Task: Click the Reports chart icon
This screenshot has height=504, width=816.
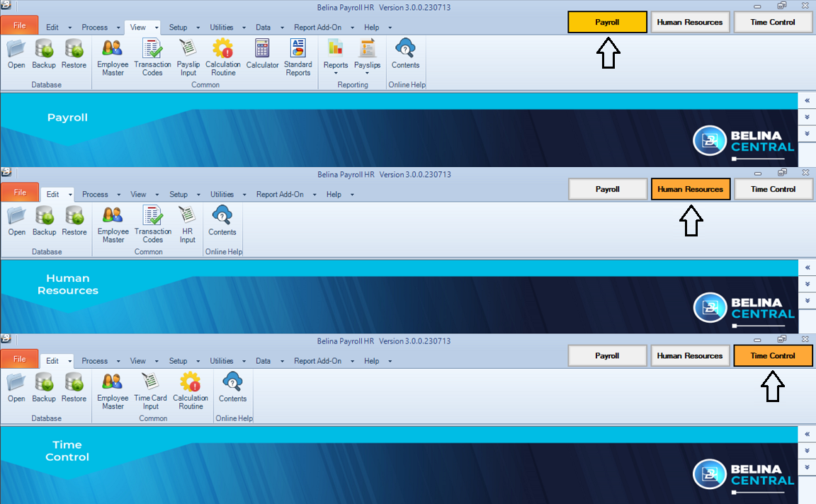Action: (336, 48)
